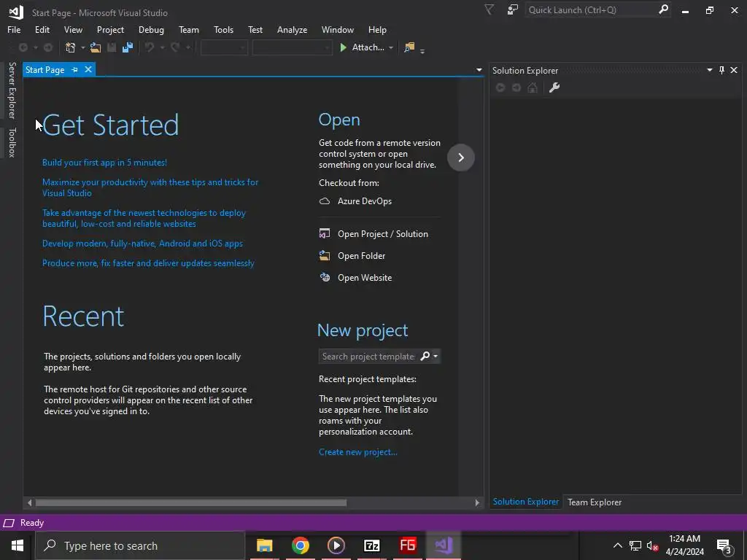The width and height of the screenshot is (747, 560).
Task: Open the New Project dropdown arrow
Action: pos(83,47)
